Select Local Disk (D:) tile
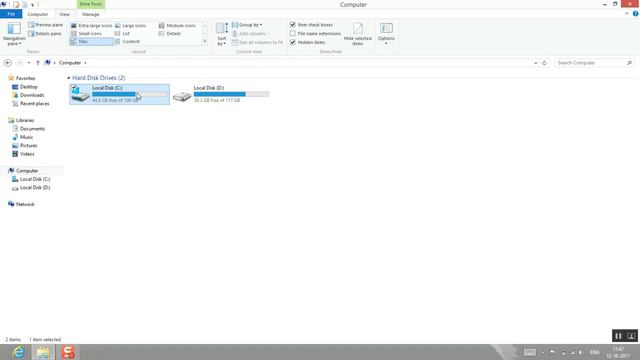 [221, 94]
